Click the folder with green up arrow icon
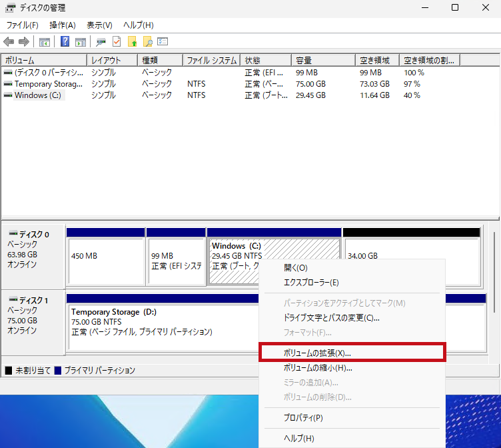 133,41
